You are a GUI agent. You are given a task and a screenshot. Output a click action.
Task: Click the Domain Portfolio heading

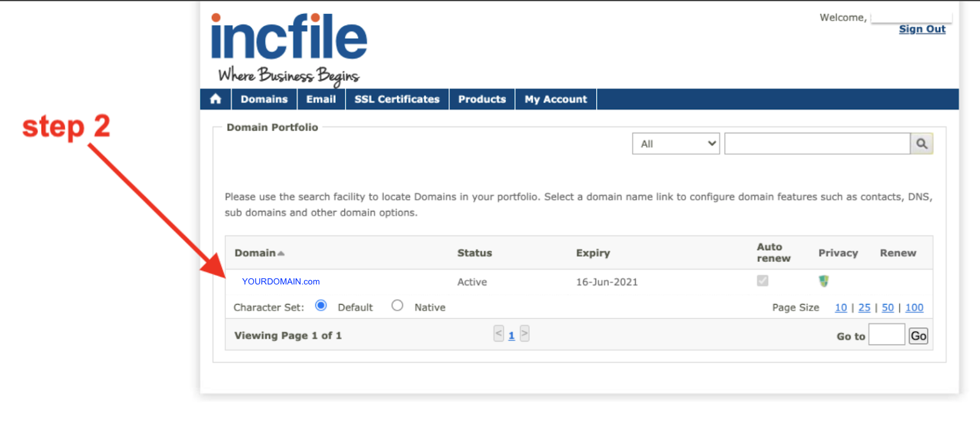[x=273, y=127]
